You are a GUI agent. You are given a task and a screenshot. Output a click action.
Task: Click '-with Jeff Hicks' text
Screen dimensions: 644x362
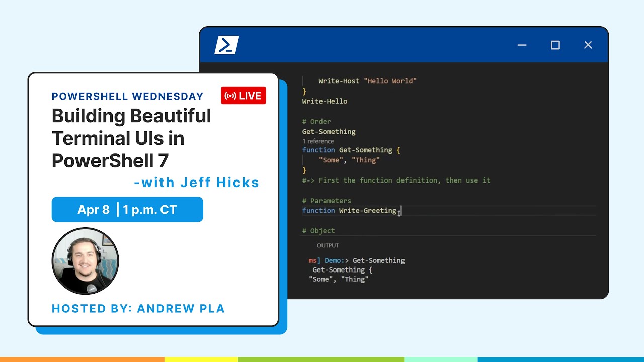coord(197,183)
